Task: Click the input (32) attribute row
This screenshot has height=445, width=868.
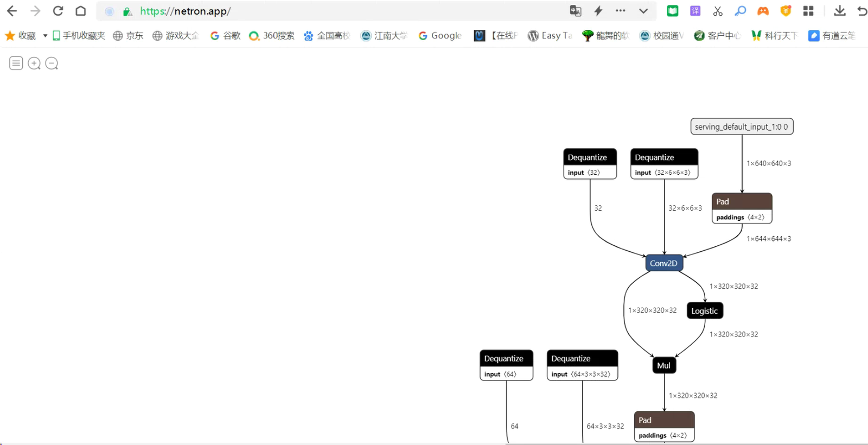Action: [590, 173]
